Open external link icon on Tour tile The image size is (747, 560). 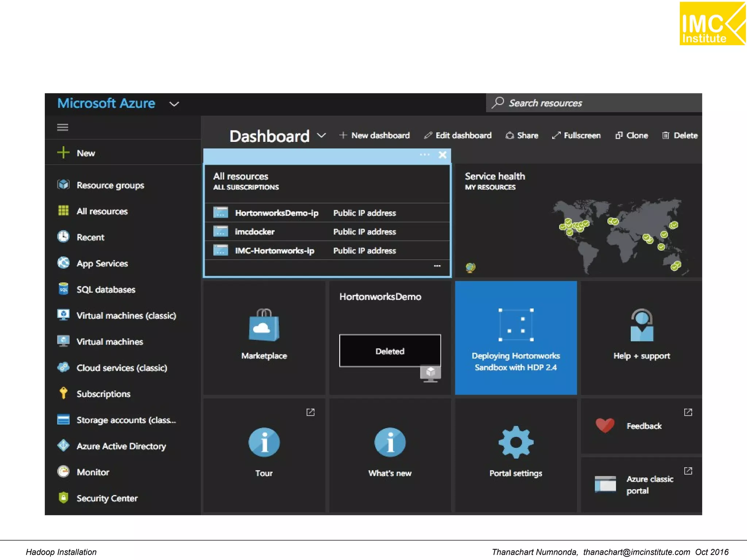pos(310,412)
